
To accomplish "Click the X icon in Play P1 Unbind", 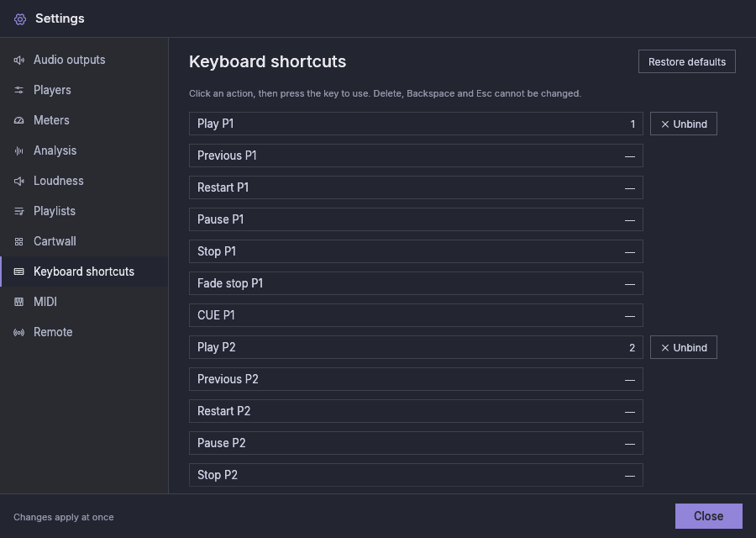I will (x=665, y=124).
